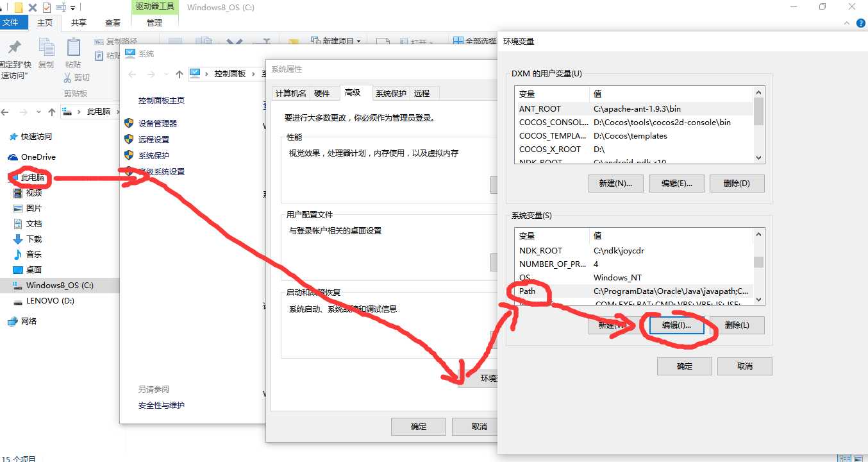The image size is (868, 462).
Task: Click 此电脑 in Explorer address bar
Action: pyautogui.click(x=98, y=112)
